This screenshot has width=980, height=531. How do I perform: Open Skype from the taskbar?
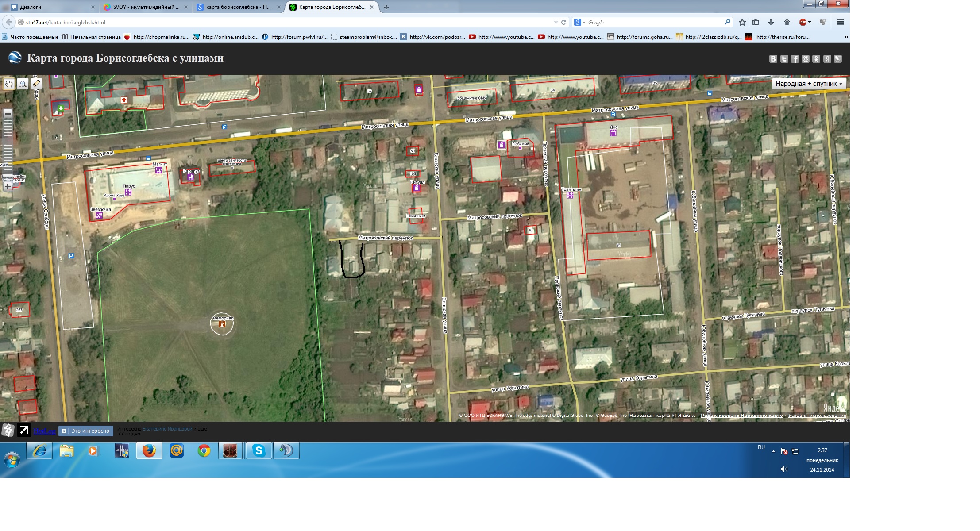click(259, 451)
